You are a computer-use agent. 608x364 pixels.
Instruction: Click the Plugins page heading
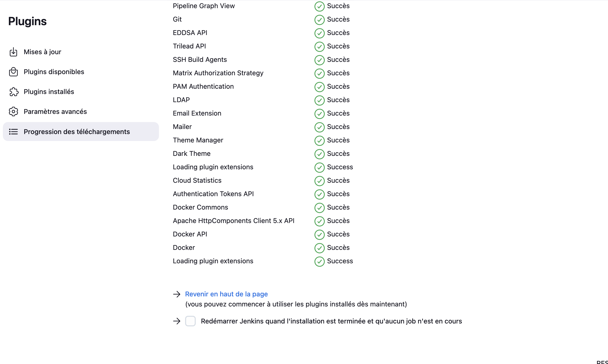click(27, 21)
